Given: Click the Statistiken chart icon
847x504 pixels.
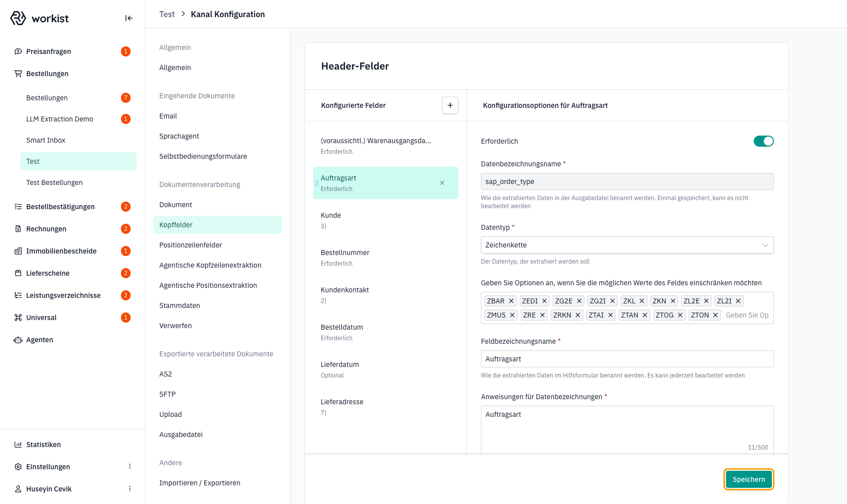Looking at the screenshot, I should 18,445.
